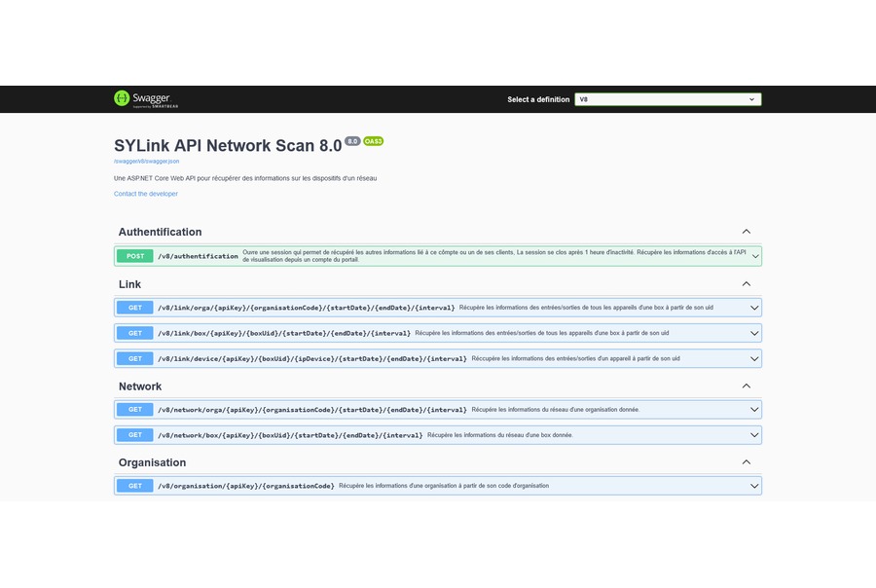
Task: Open the /swagger/v8/swagger.json link
Action: click(146, 161)
